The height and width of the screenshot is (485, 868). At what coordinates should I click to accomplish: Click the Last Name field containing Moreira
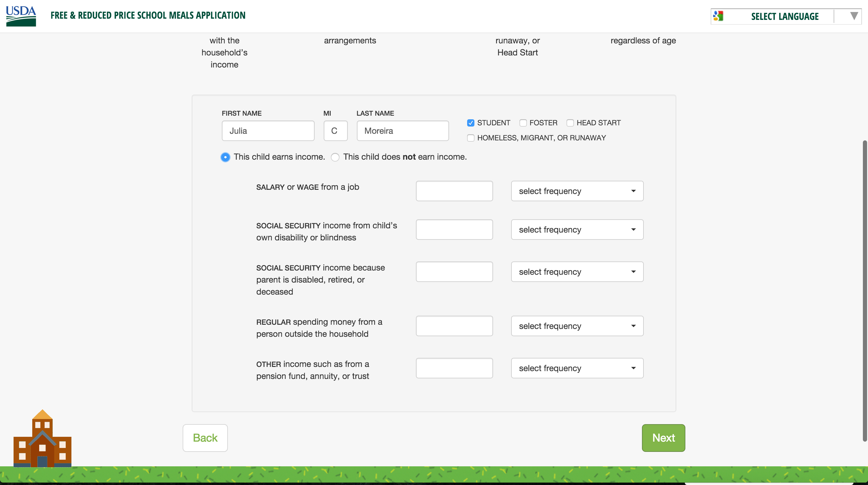[x=402, y=131]
